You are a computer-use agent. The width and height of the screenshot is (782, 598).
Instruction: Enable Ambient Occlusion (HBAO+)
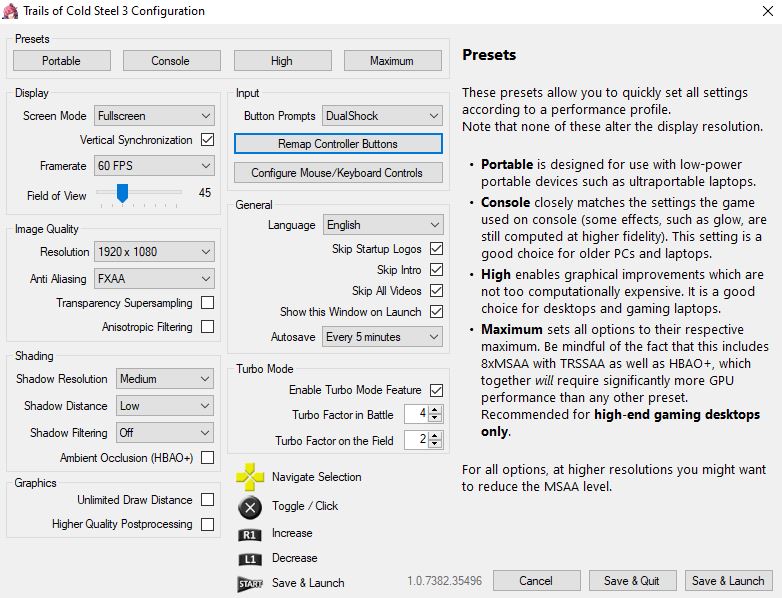207,458
